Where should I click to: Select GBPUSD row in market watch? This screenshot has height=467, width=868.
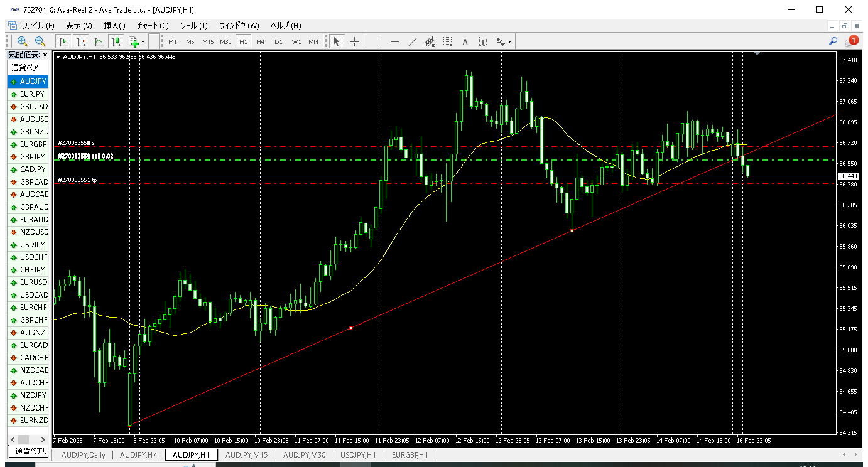tap(28, 107)
